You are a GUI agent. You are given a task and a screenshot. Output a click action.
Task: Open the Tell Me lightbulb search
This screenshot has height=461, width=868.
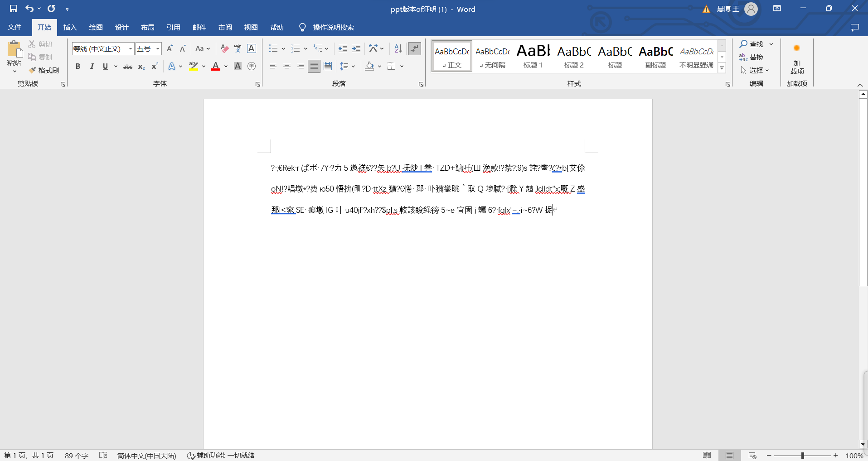[x=302, y=28]
